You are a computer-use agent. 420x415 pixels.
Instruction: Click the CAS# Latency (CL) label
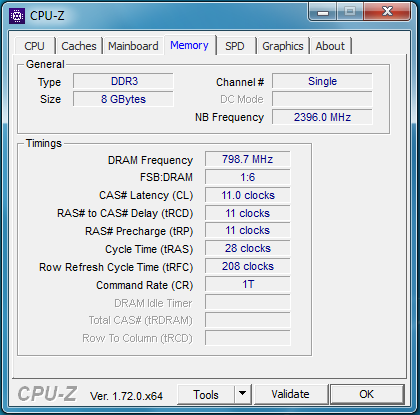pos(146,195)
